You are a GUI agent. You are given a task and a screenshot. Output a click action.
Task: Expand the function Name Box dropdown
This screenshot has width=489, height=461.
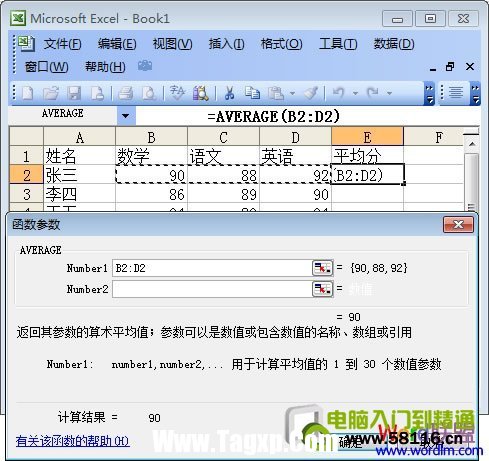126,116
